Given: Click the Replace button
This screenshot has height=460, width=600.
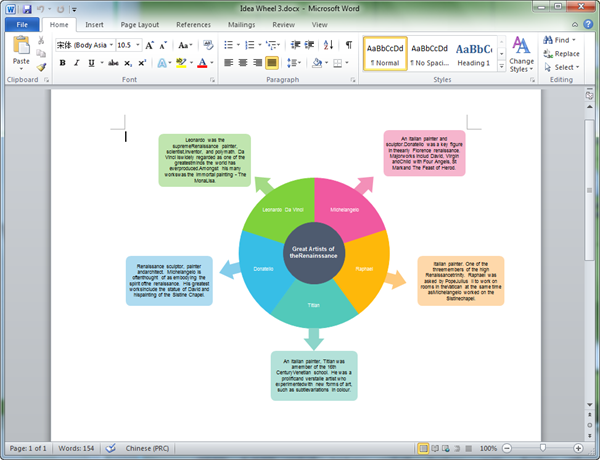Looking at the screenshot, I should 561,54.
